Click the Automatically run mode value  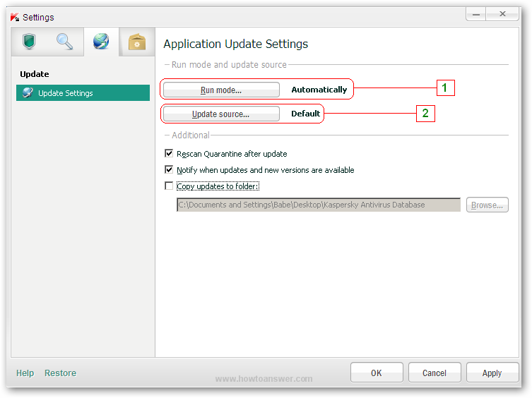319,90
